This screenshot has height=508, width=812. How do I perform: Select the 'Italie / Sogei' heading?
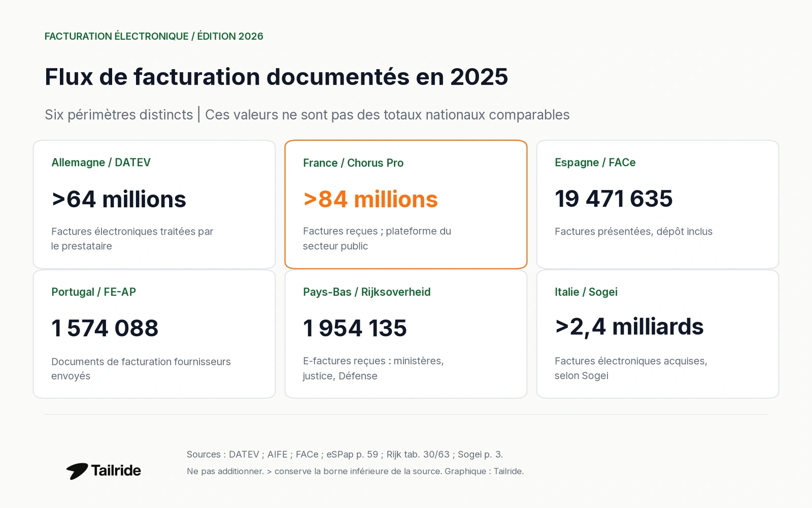click(586, 292)
